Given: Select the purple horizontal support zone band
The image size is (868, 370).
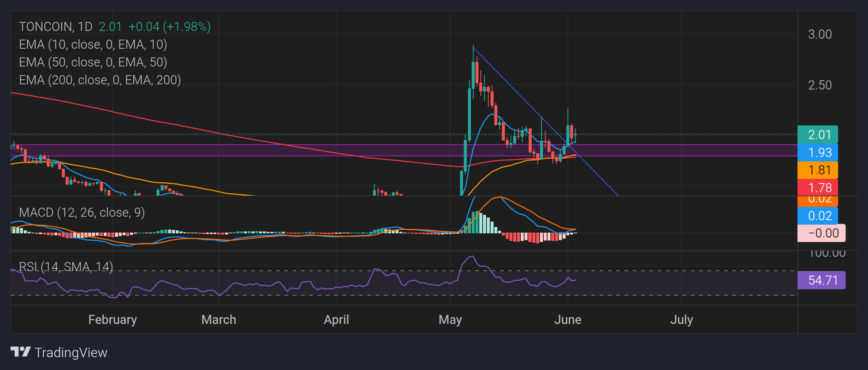Looking at the screenshot, I should click(404, 150).
